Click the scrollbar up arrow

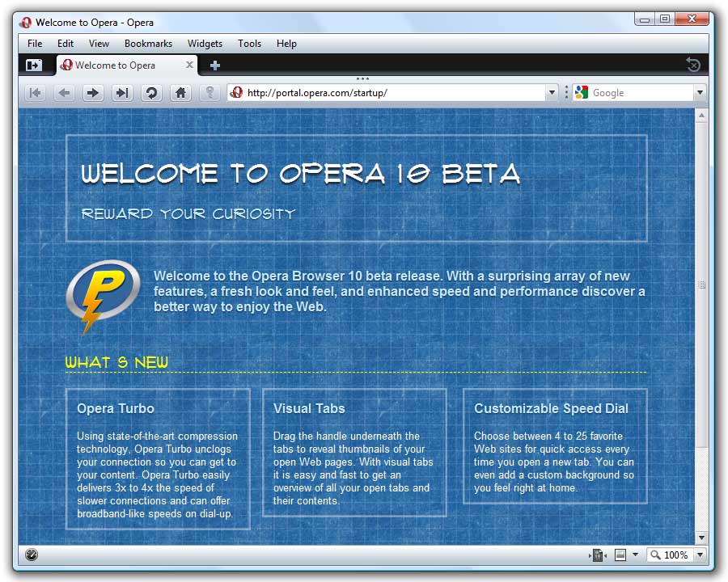[x=701, y=115]
